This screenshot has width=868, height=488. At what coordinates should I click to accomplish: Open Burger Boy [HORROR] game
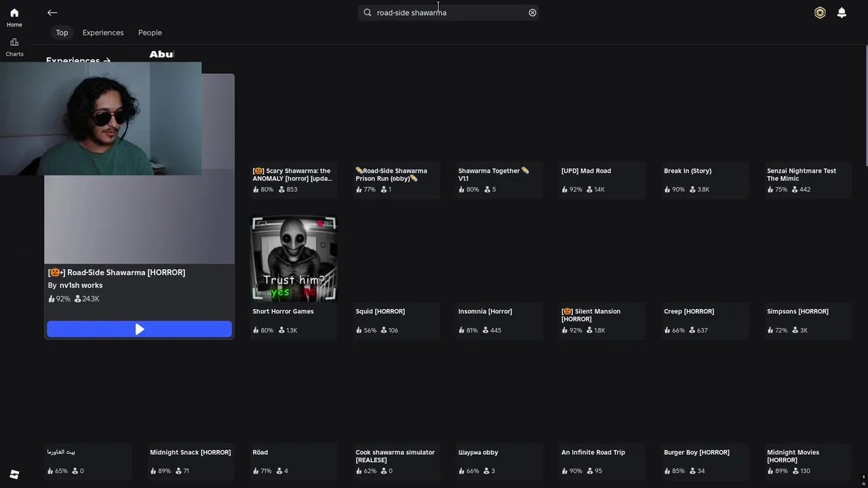[696, 453]
